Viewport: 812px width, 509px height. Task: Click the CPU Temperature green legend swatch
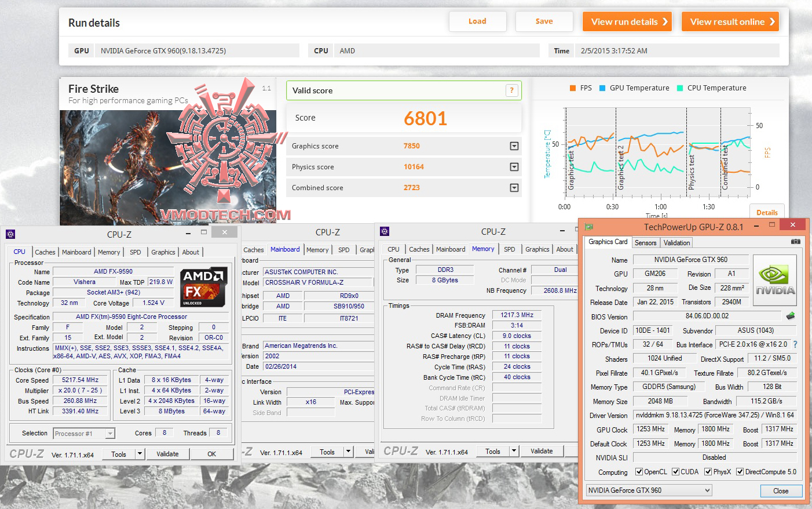(680, 88)
